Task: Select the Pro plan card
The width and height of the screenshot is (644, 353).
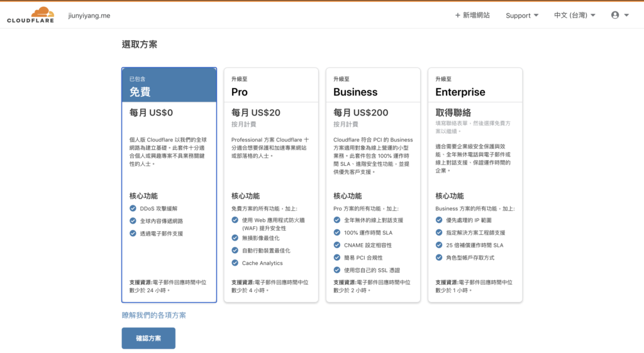Action: pyautogui.click(x=271, y=185)
